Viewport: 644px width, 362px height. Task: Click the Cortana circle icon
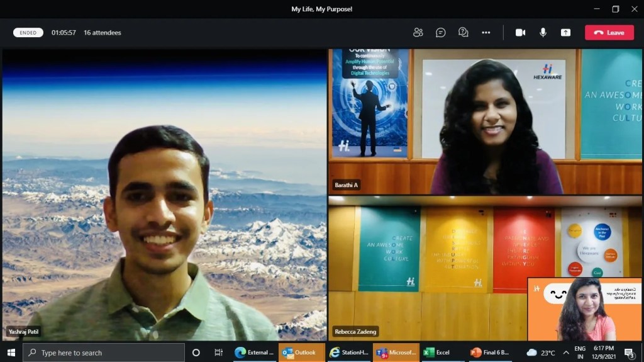196,353
